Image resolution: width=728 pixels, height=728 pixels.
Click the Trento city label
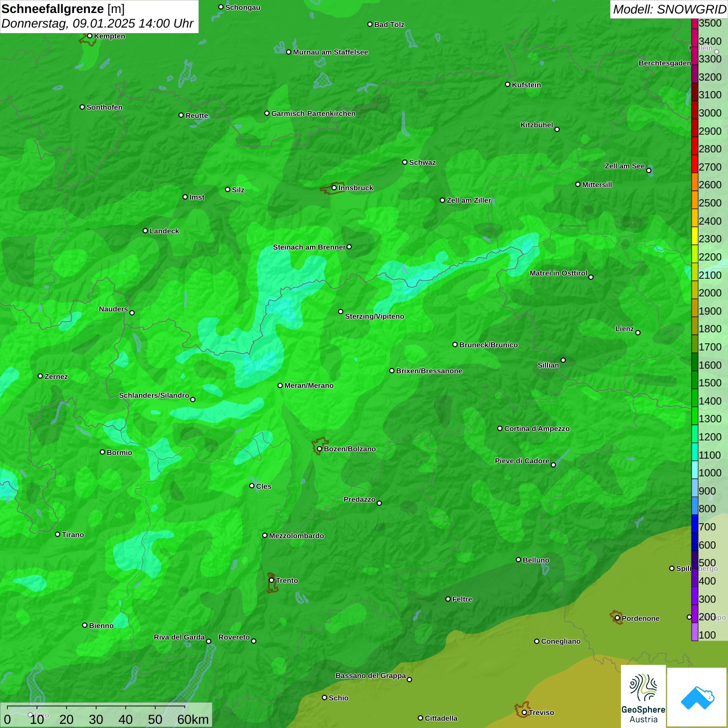pos(287,580)
